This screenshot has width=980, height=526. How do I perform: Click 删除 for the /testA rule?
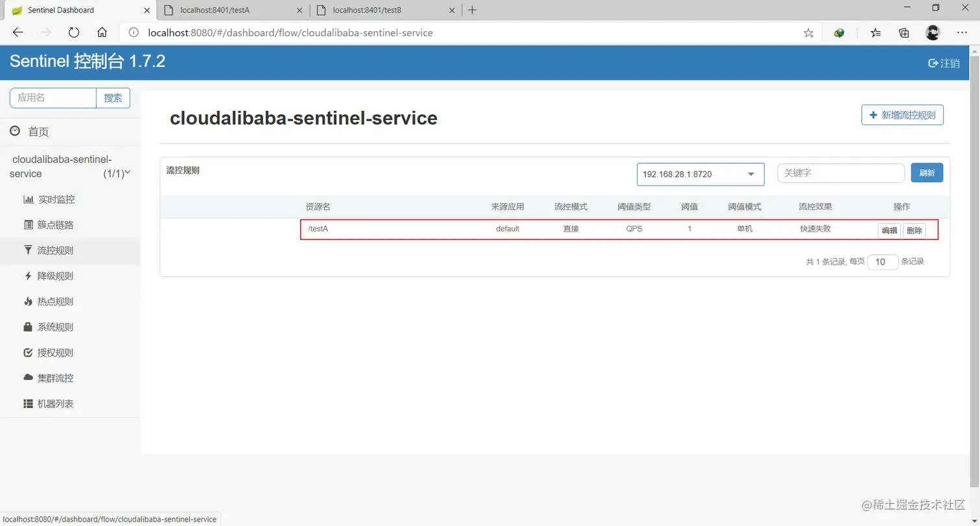(915, 230)
